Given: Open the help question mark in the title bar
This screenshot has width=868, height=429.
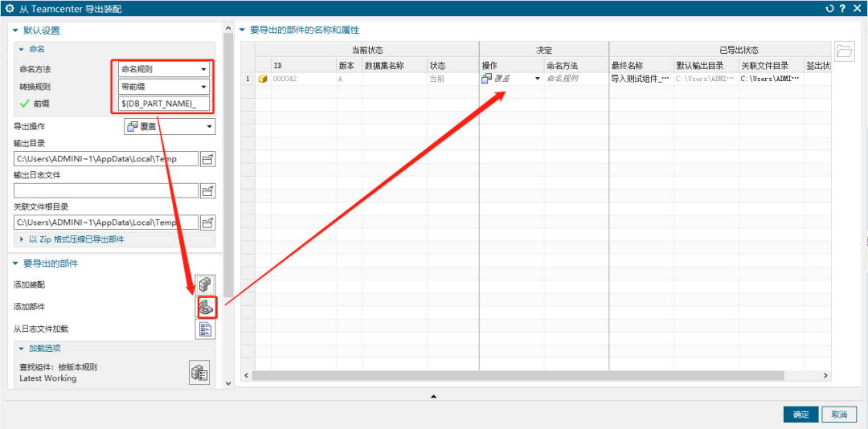Looking at the screenshot, I should 842,8.
